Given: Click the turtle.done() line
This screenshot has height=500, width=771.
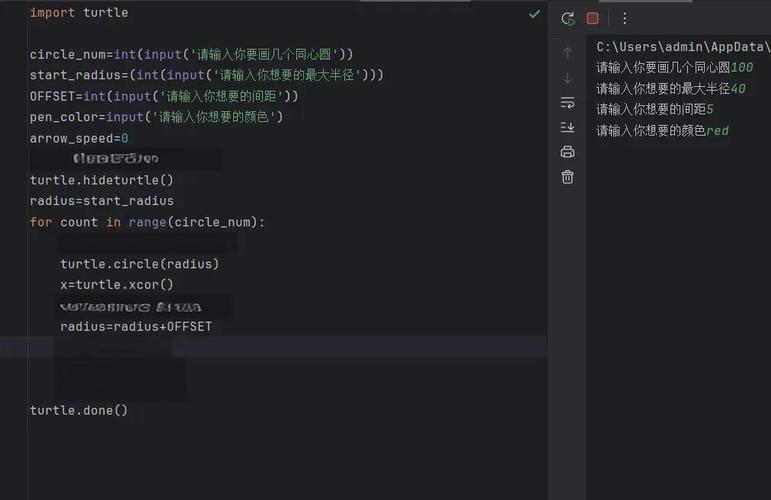Looking at the screenshot, I should [x=79, y=410].
